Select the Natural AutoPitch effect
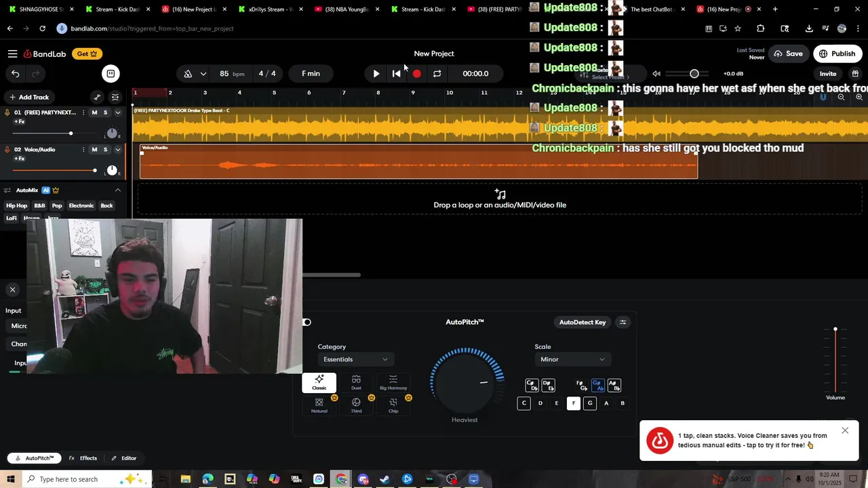868x488 pixels. [x=319, y=405]
